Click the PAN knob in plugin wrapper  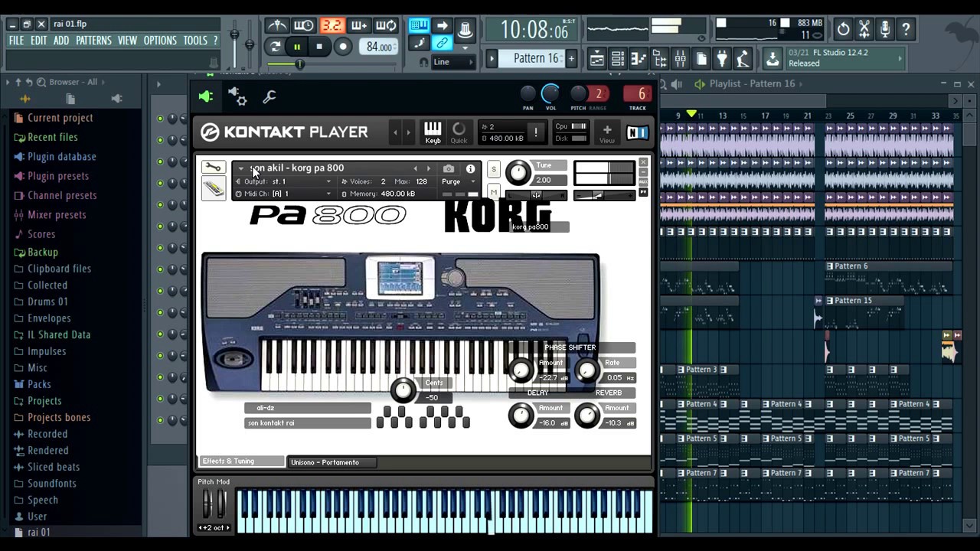click(528, 94)
